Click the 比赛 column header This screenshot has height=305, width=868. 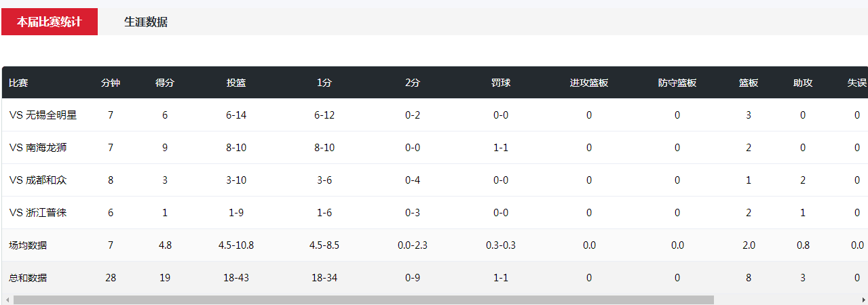(x=18, y=83)
